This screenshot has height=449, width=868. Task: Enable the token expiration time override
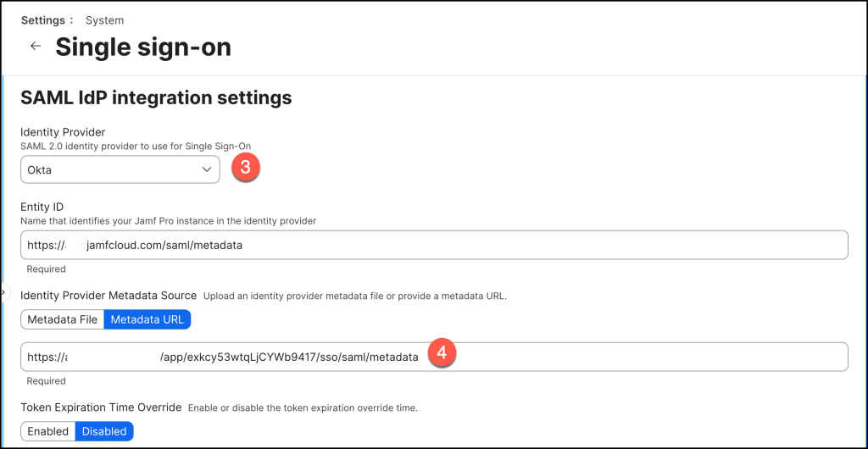coord(48,431)
